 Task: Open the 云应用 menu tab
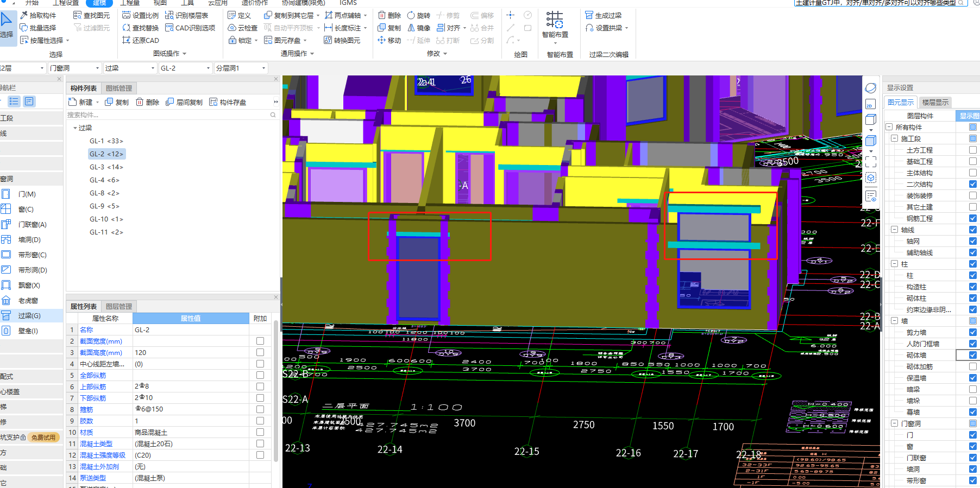pos(217,3)
